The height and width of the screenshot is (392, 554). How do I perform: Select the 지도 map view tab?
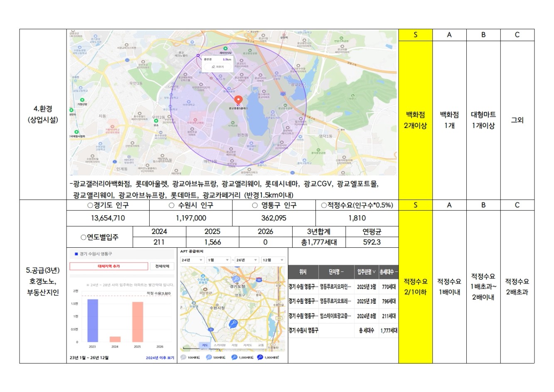click(x=205, y=345)
